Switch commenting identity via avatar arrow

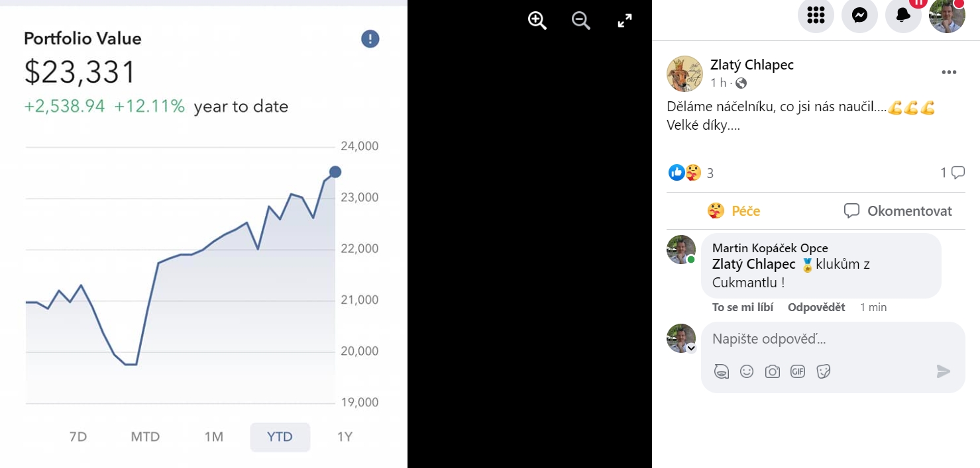(x=691, y=348)
